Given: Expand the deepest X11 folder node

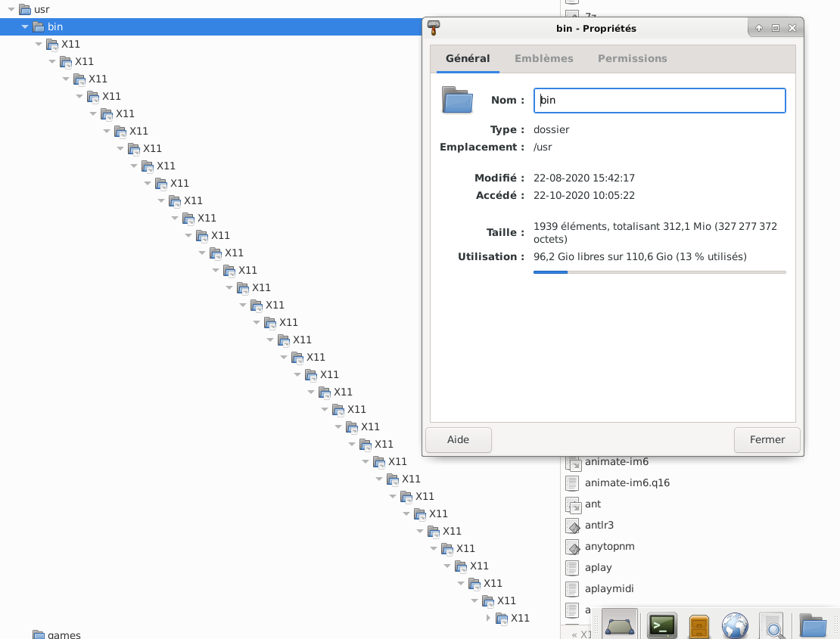Looking at the screenshot, I should pyautogui.click(x=488, y=618).
